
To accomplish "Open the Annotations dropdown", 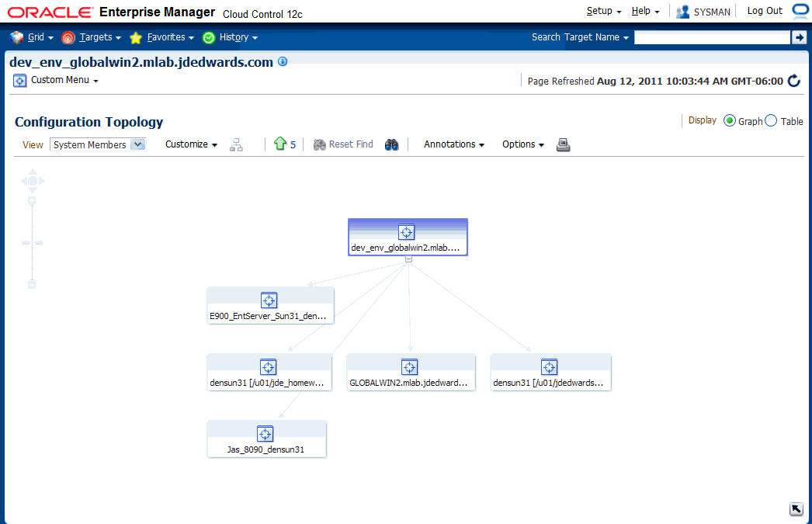I will [x=454, y=144].
